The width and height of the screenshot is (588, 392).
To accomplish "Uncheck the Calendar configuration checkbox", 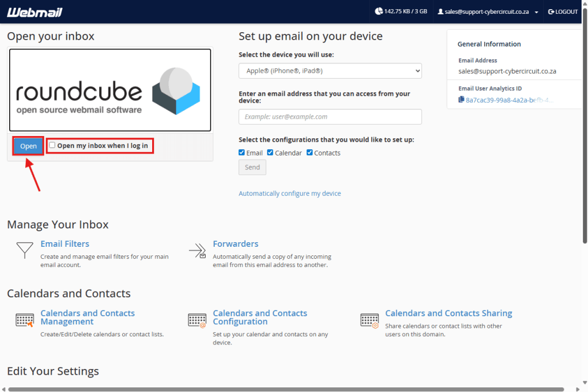I will (x=270, y=153).
